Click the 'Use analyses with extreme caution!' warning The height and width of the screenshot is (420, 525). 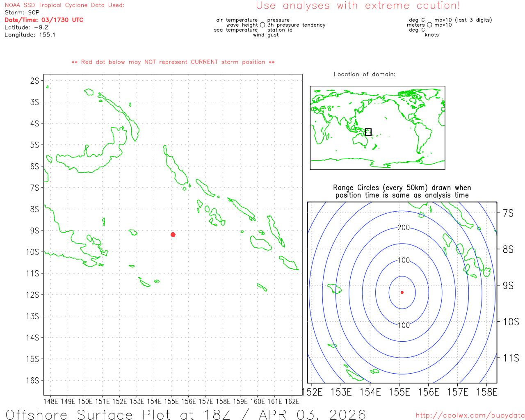pyautogui.click(x=358, y=6)
